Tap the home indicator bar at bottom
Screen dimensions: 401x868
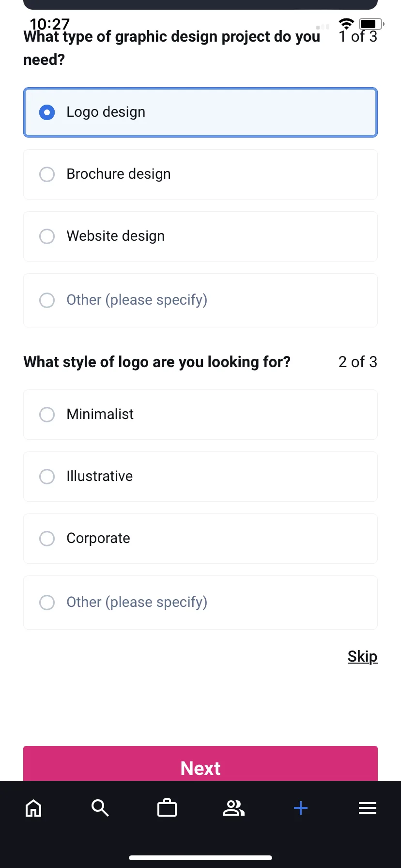(200, 858)
